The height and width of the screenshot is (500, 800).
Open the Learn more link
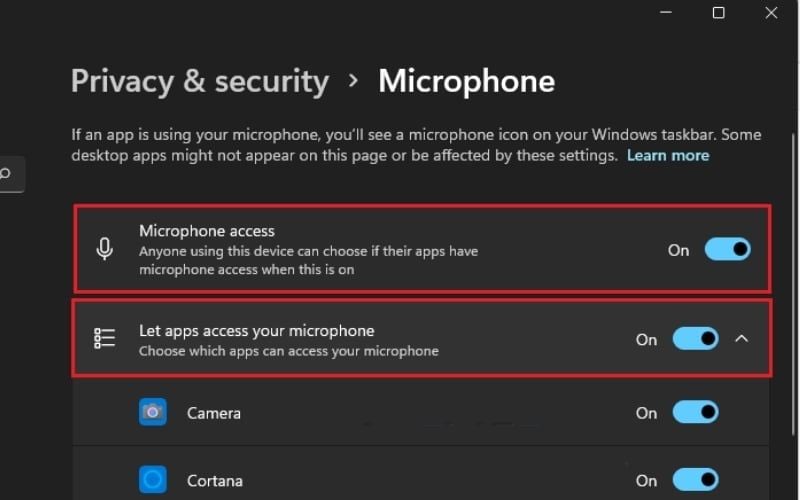click(x=667, y=156)
